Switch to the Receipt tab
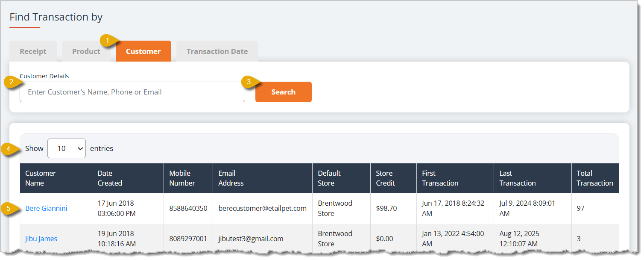 (33, 51)
